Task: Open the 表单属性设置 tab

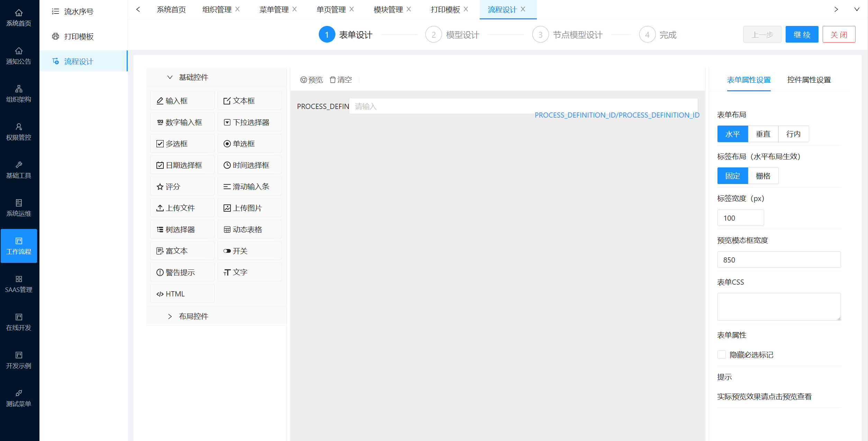Action: point(749,80)
